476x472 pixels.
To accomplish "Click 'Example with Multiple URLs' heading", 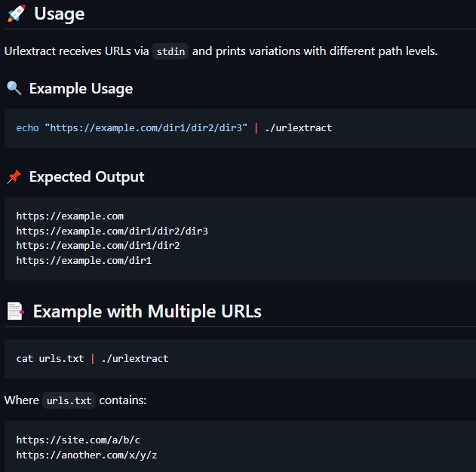I will [x=147, y=311].
